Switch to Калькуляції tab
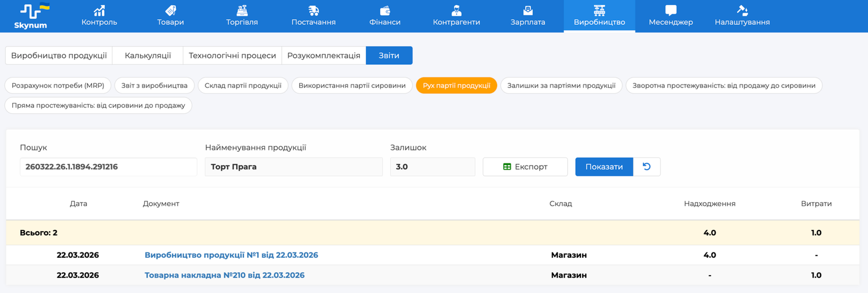This screenshot has height=293, width=868. click(148, 56)
